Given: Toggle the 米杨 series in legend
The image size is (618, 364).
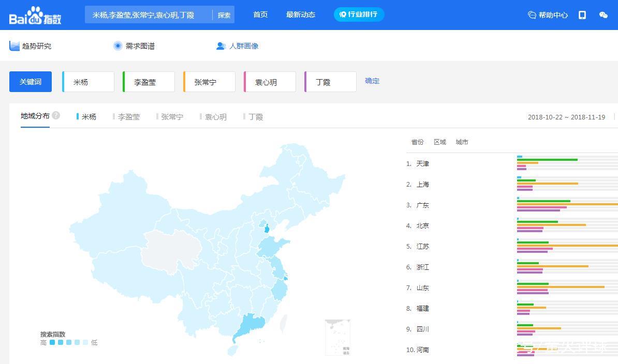Looking at the screenshot, I should click(86, 117).
